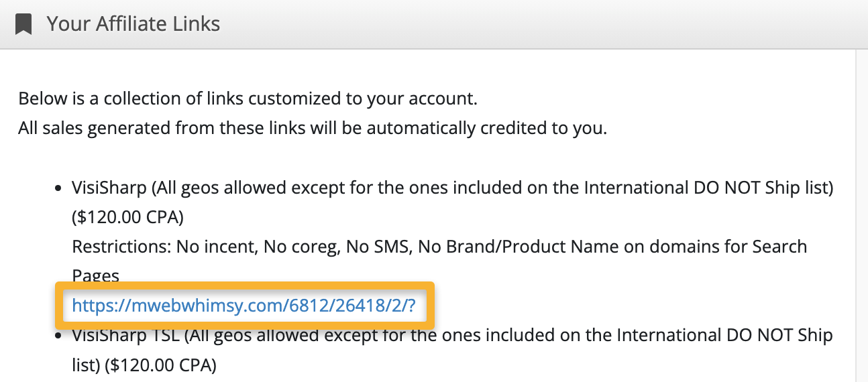Click the "list) ($120.00 CPA)" text at the bottom

pos(144,365)
